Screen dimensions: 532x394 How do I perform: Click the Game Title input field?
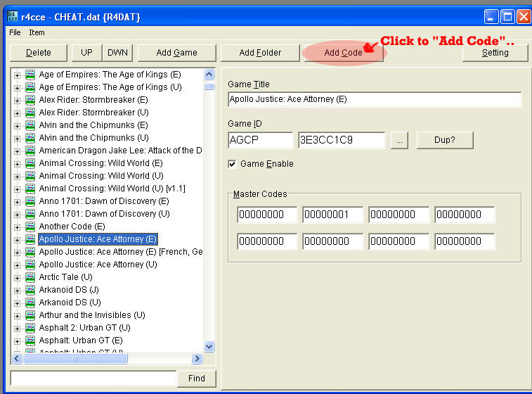click(x=375, y=99)
